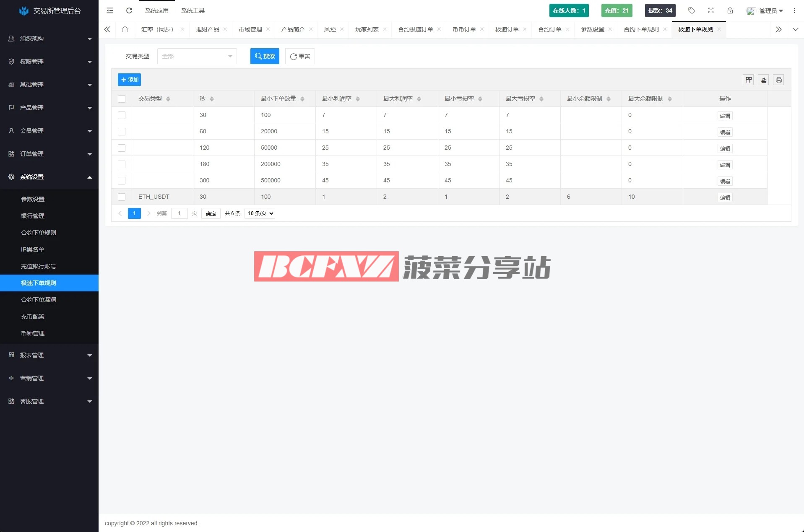
Task: Click the tag note icon in header
Action: click(x=692, y=10)
